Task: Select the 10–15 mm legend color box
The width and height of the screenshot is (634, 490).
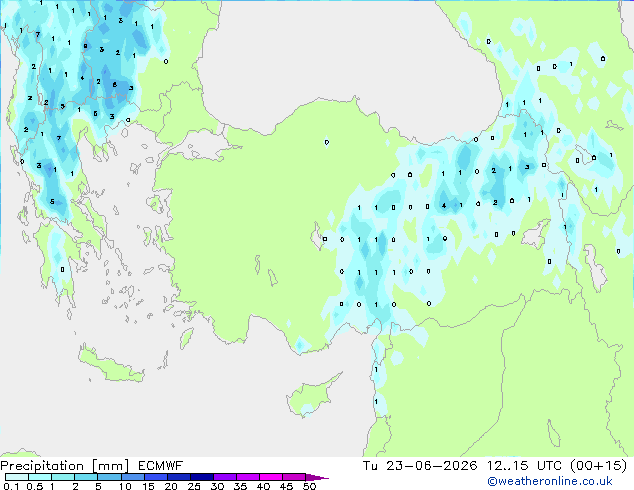Action: click(132, 477)
